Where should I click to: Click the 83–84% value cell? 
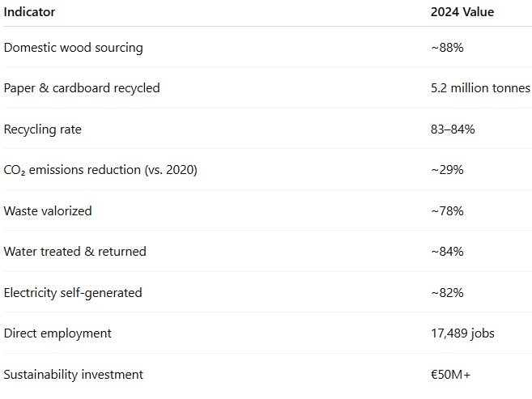(x=453, y=129)
